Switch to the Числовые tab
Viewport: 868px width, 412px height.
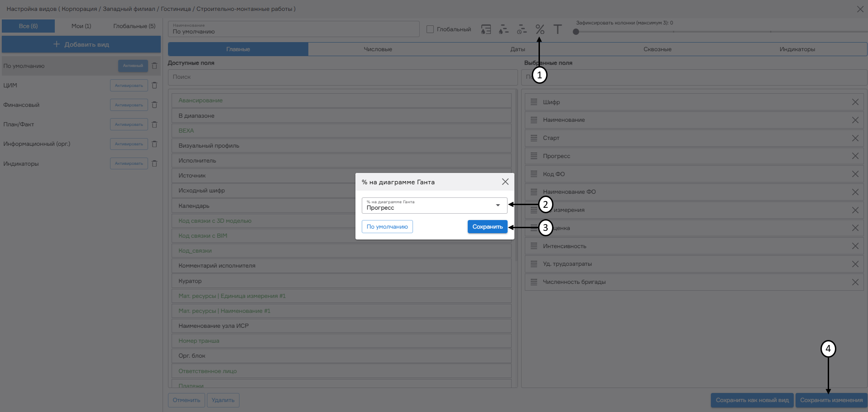378,49
